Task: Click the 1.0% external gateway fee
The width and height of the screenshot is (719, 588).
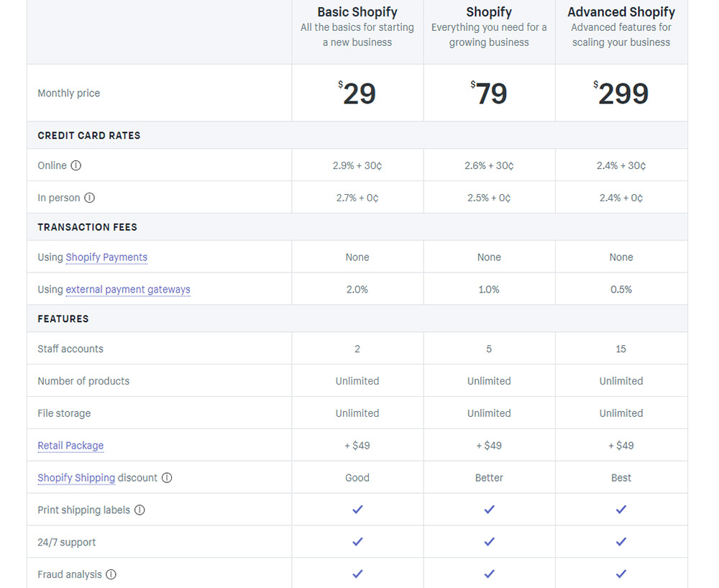Action: pos(489,289)
